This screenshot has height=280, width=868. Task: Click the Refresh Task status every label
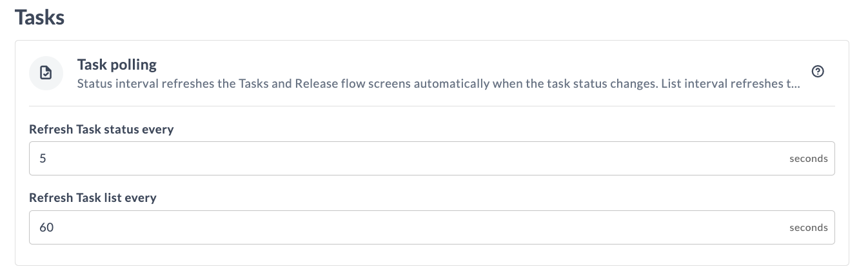click(x=101, y=129)
